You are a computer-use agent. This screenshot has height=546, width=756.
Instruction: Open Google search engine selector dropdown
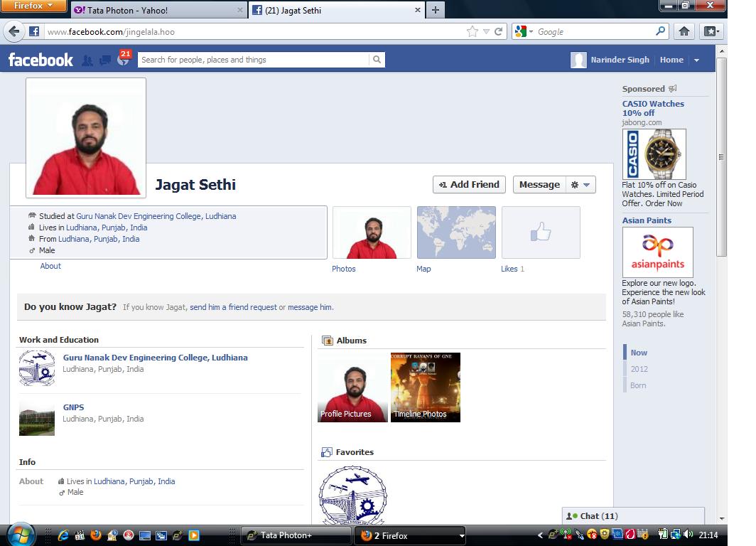524,31
